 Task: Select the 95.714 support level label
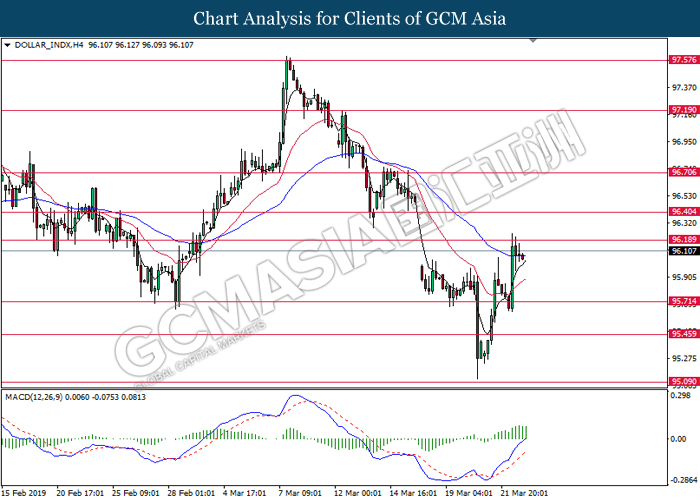[683, 302]
